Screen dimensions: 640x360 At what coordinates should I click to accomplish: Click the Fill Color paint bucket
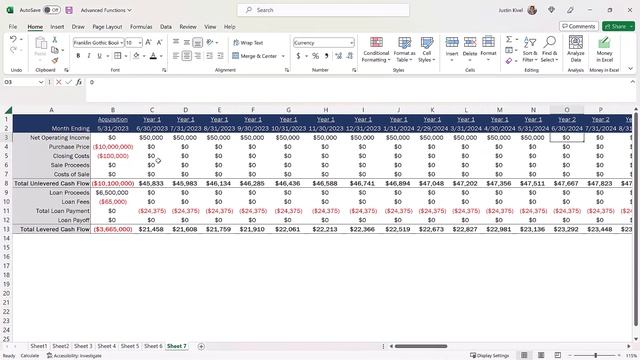tap(136, 56)
